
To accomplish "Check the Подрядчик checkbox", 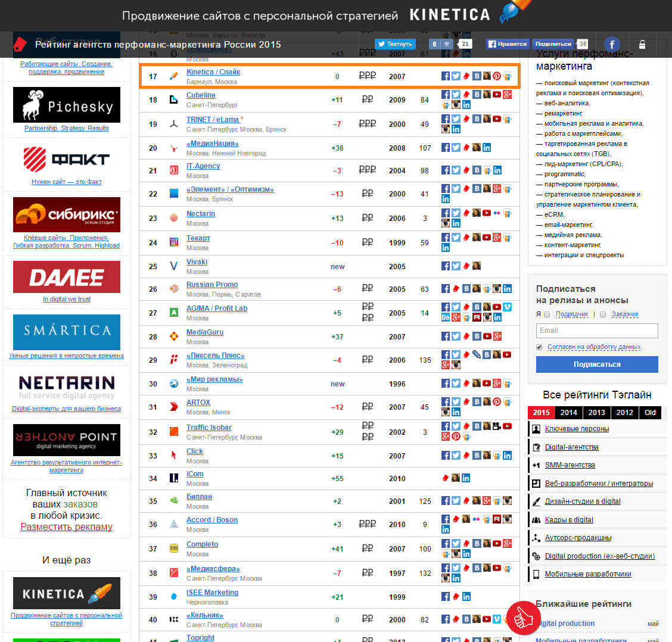I will 547,314.
